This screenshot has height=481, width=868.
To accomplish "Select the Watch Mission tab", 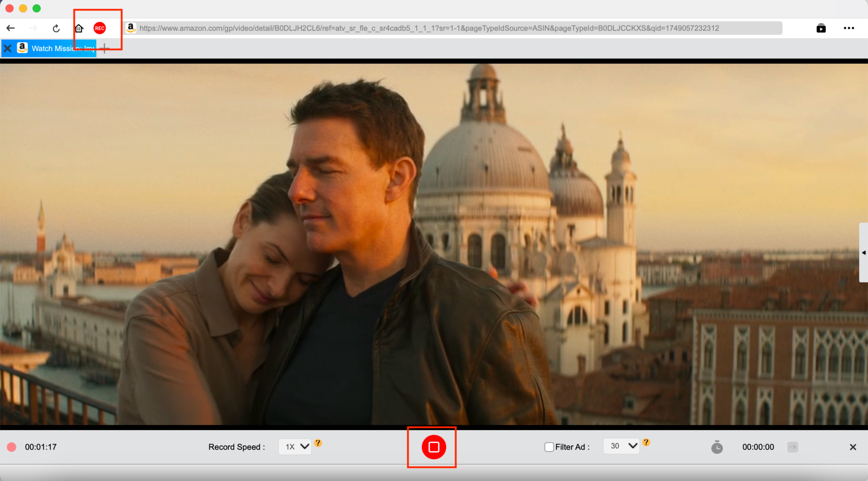I will 49,48.
